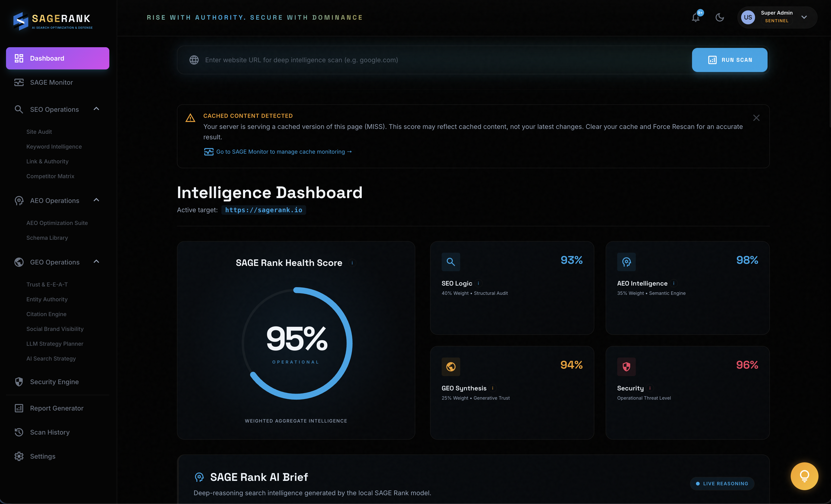831x504 pixels.
Task: Open Social Brand Visibility page
Action: click(55, 329)
